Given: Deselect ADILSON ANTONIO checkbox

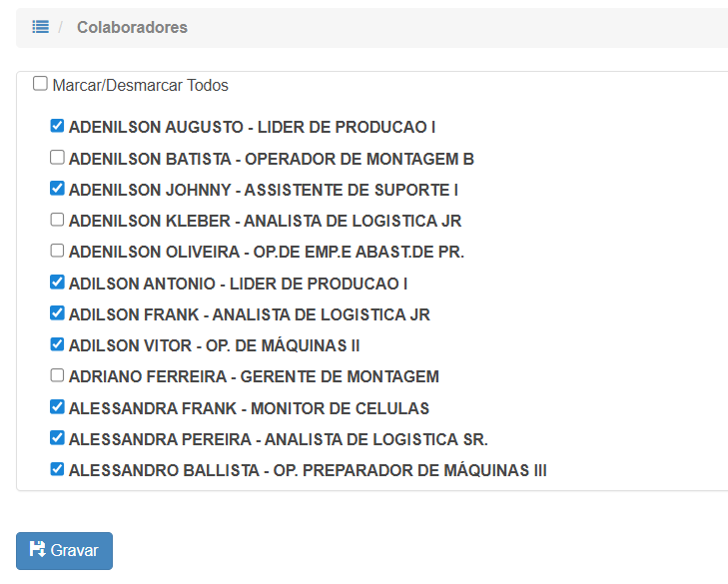Looking at the screenshot, I should (57, 283).
